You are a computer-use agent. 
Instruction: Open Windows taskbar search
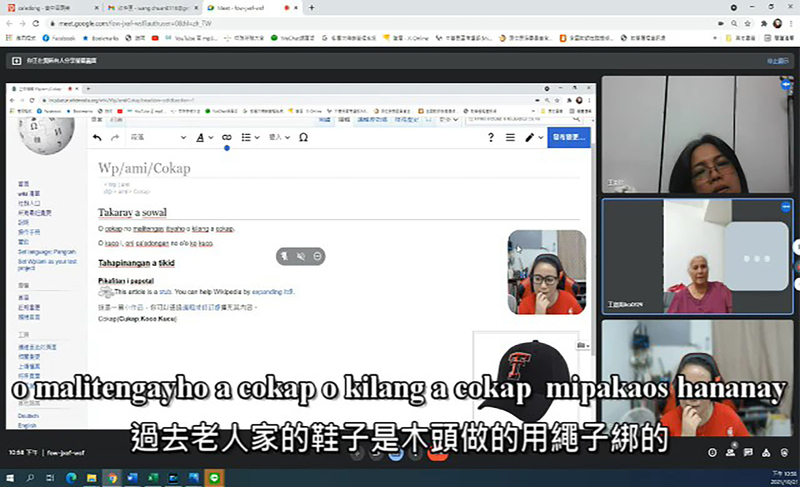30,478
